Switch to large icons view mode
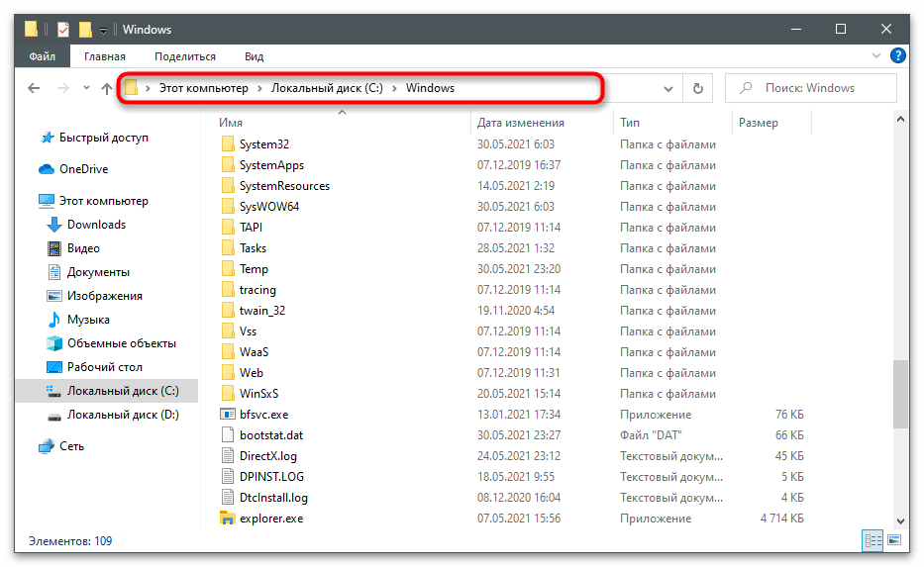Screen dimensions: 924x567 (x=896, y=541)
